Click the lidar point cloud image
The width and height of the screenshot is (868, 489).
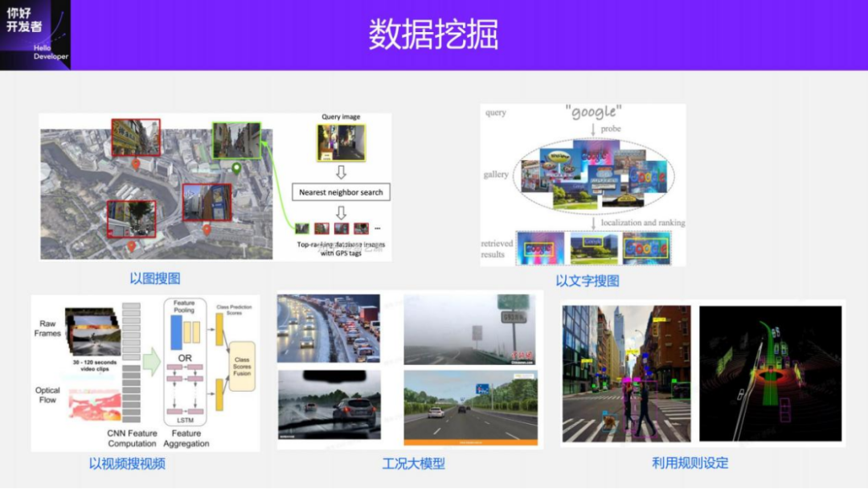[x=770, y=374]
